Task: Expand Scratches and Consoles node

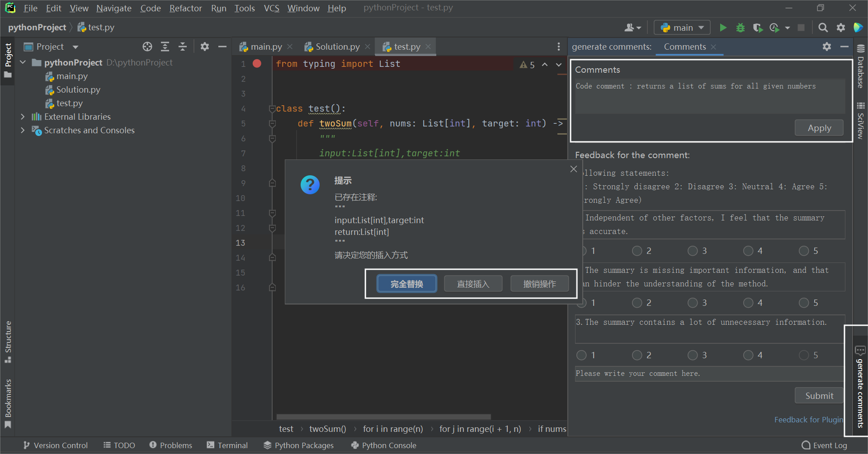Action: (x=23, y=130)
